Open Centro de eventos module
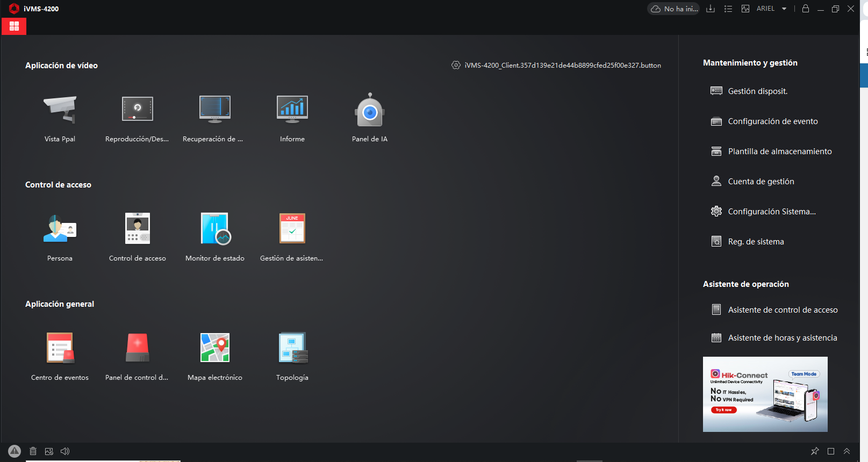Screen dimensions: 868x462 (x=60, y=348)
